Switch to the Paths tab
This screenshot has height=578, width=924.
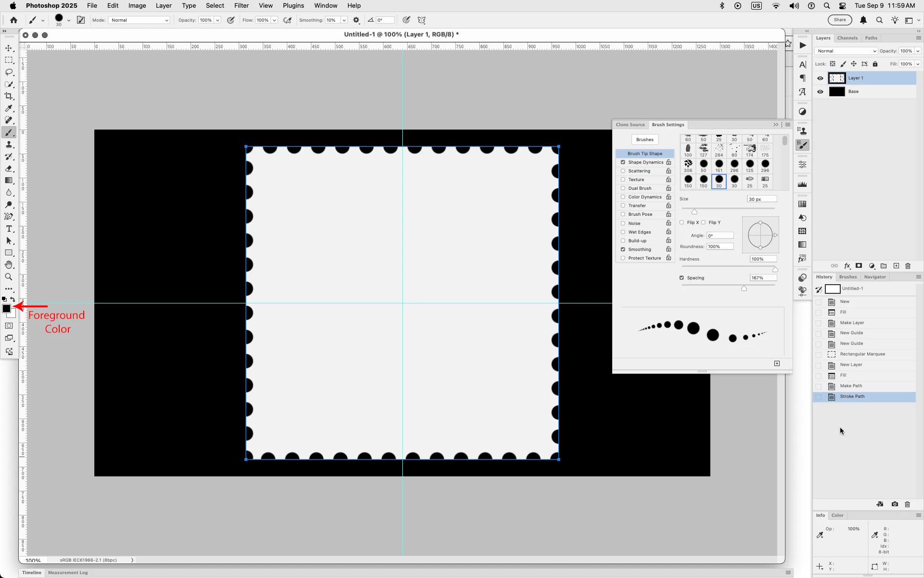point(871,38)
